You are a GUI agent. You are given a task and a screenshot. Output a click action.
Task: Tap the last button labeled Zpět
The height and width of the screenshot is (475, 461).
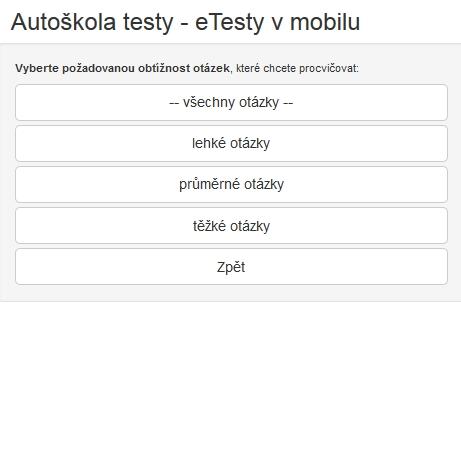231,266
